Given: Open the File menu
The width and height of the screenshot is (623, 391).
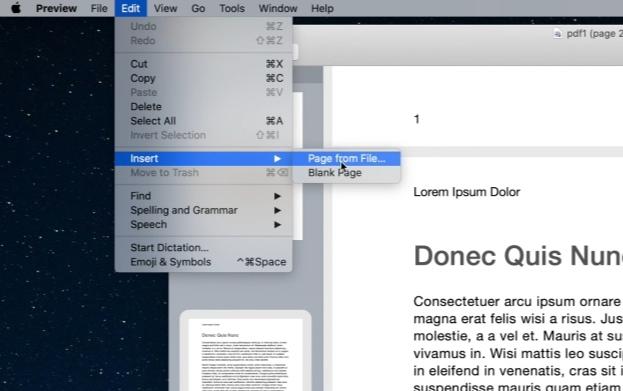Looking at the screenshot, I should pos(99,8).
